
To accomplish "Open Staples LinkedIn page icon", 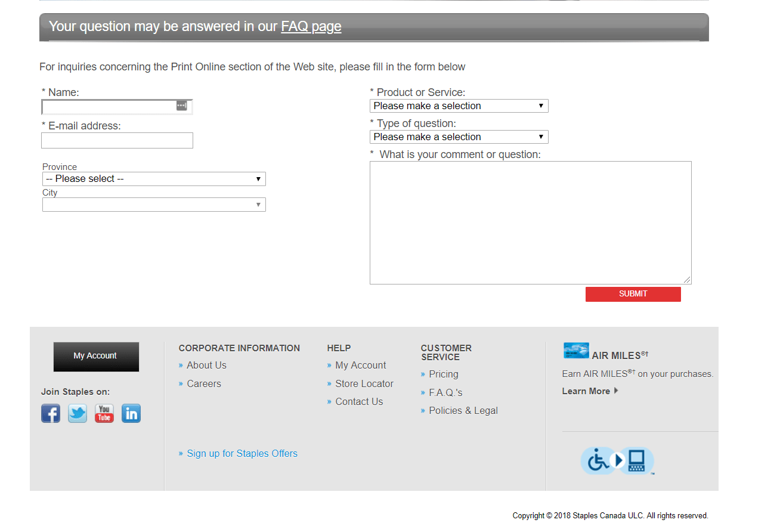I will pyautogui.click(x=131, y=413).
